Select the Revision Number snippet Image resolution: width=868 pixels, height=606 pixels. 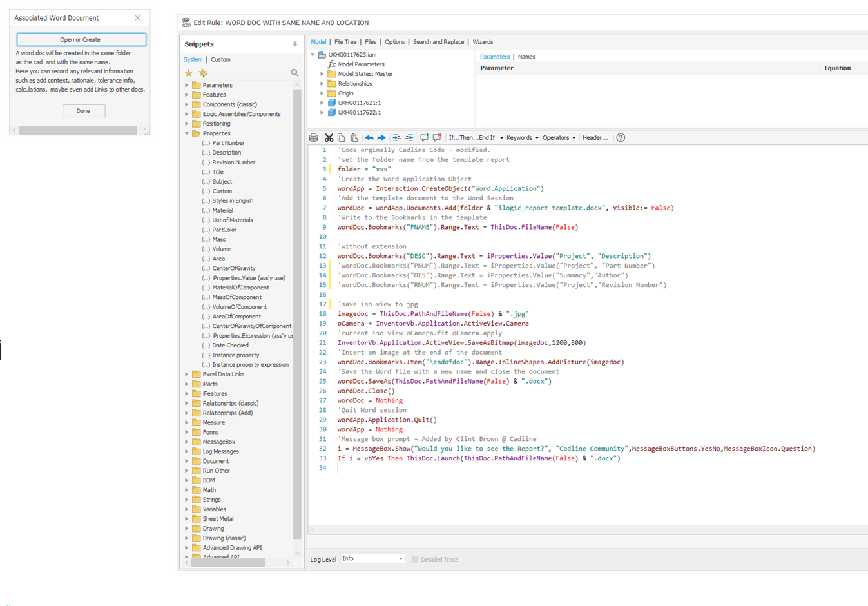[233, 162]
